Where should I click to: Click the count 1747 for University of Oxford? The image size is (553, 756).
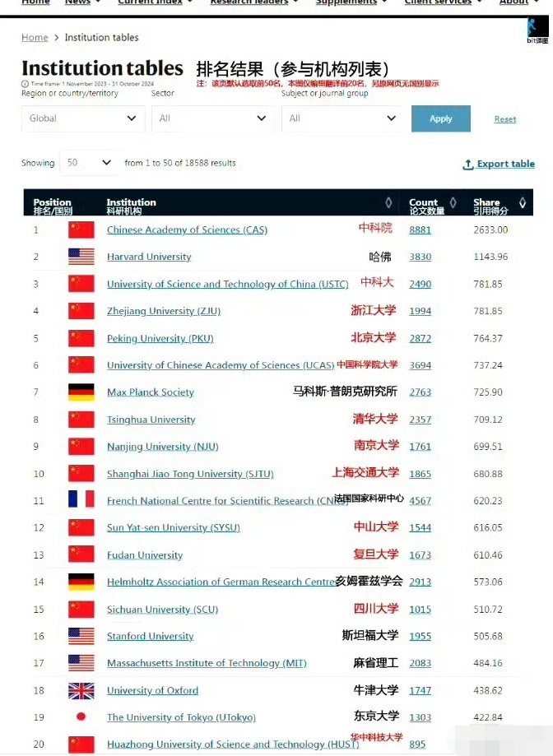[x=420, y=691]
